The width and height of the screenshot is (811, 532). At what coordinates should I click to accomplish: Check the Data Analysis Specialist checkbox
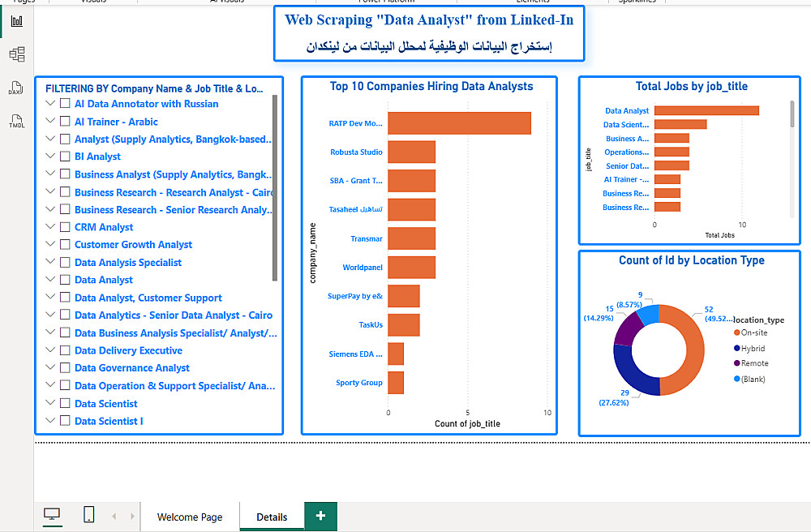pos(65,262)
